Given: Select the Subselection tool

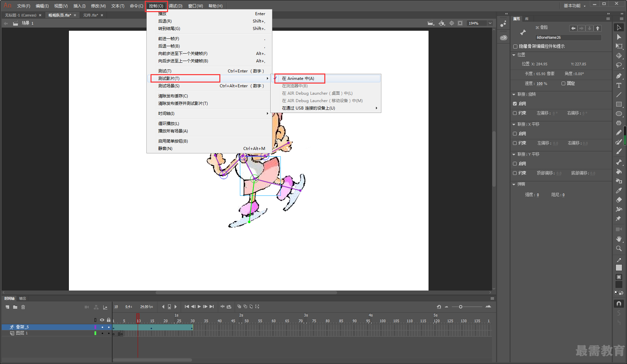Looking at the screenshot, I should click(619, 37).
